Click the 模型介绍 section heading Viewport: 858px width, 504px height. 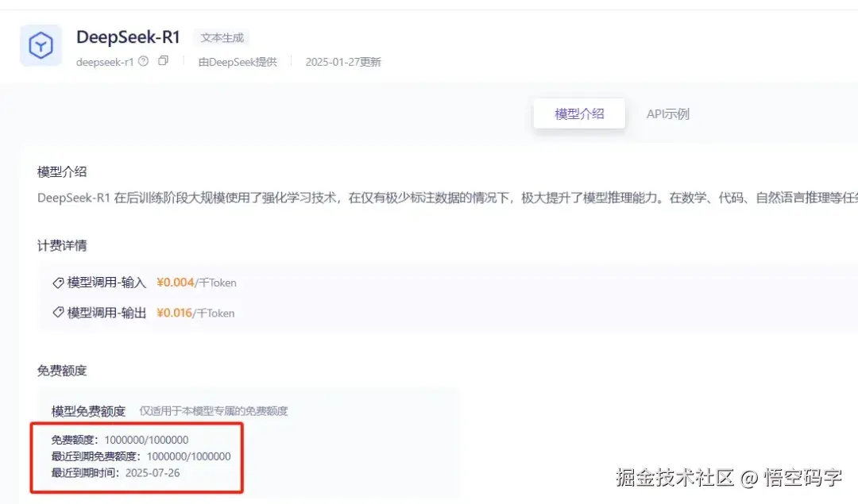pyautogui.click(x=62, y=172)
